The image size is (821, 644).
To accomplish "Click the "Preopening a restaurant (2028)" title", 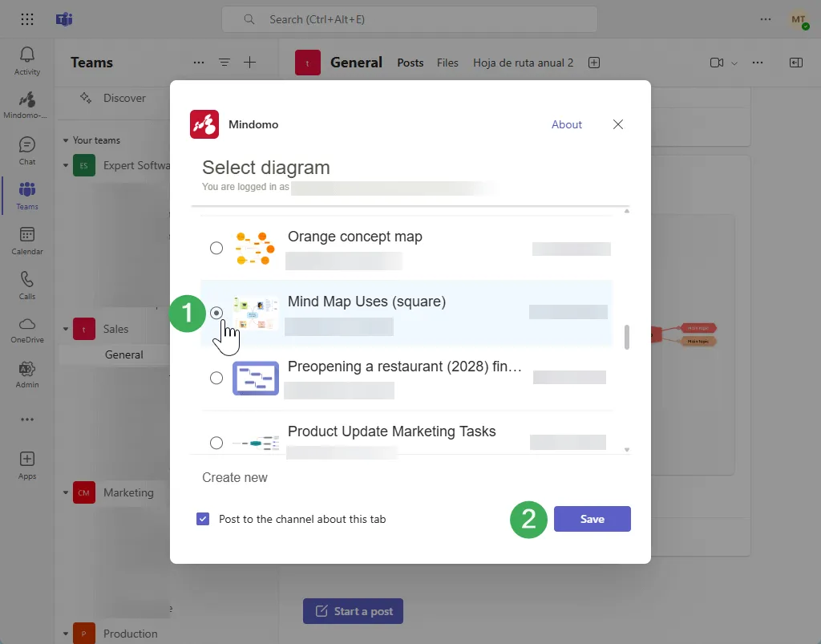I will click(405, 367).
